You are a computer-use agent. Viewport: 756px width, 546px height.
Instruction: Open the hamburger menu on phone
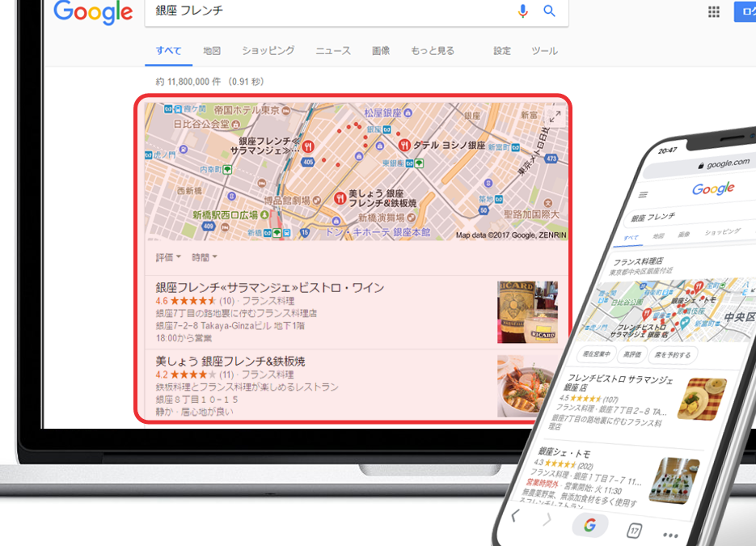[x=643, y=195]
